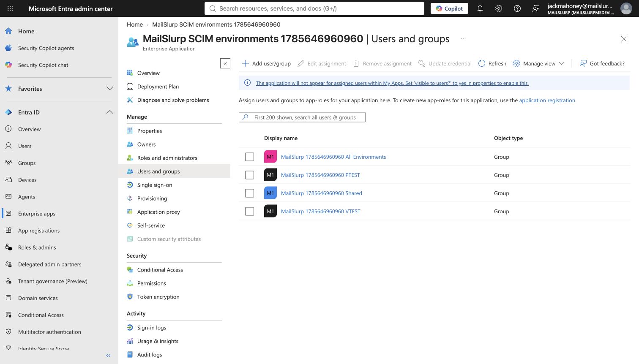Click Home in the breadcrumb

(x=135, y=24)
